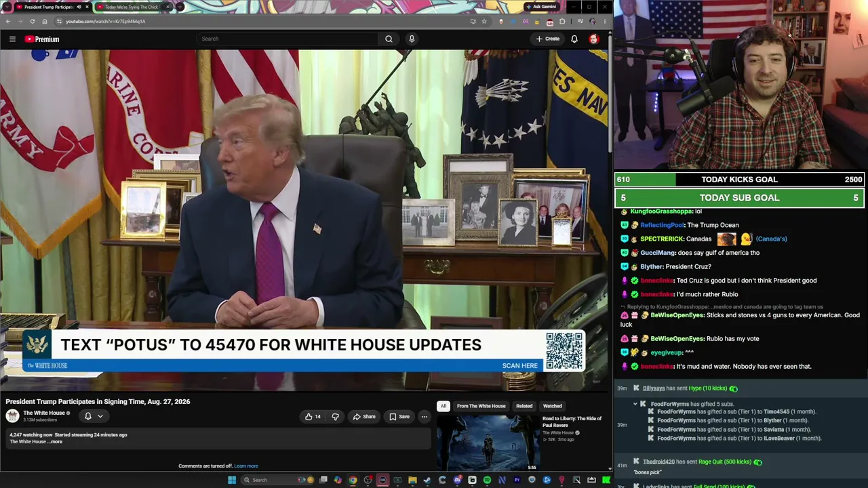Collapse the FoodForWyrms gifted subs group
The height and width of the screenshot is (488, 868).
click(635, 404)
